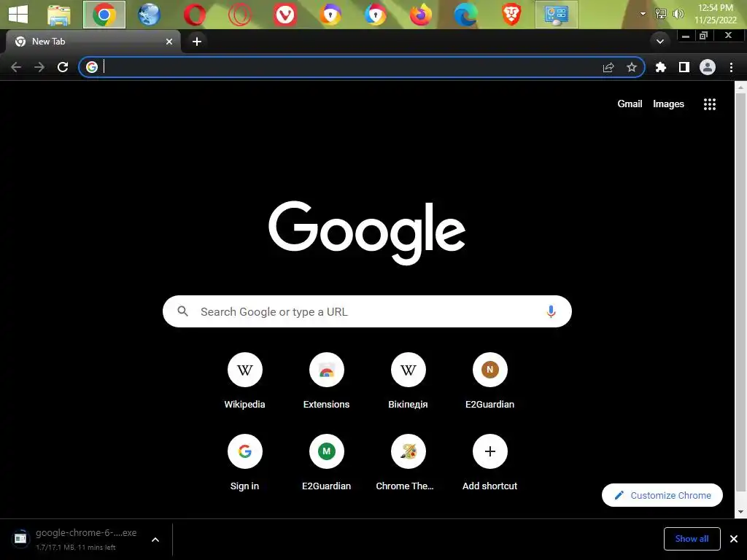Click the search magnifier icon
The image size is (747, 560).
(182, 311)
